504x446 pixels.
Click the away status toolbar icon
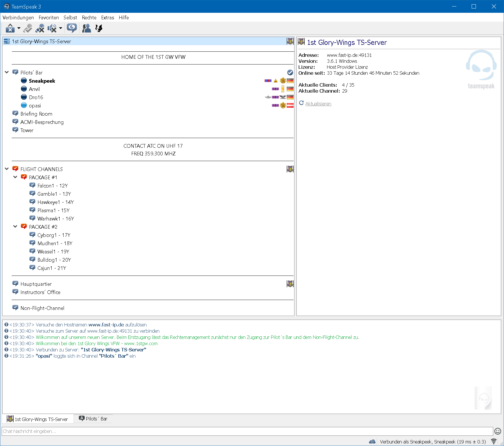10,28
